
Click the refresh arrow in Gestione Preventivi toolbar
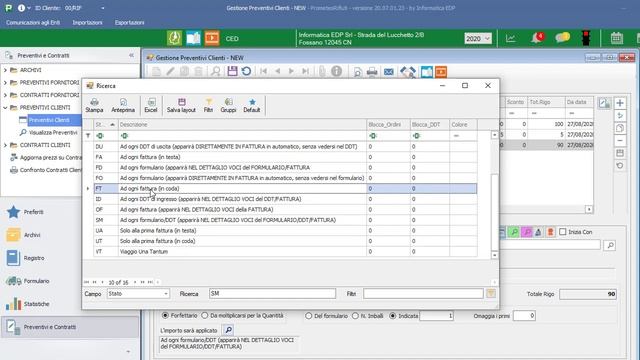pyautogui.click(x=246, y=71)
